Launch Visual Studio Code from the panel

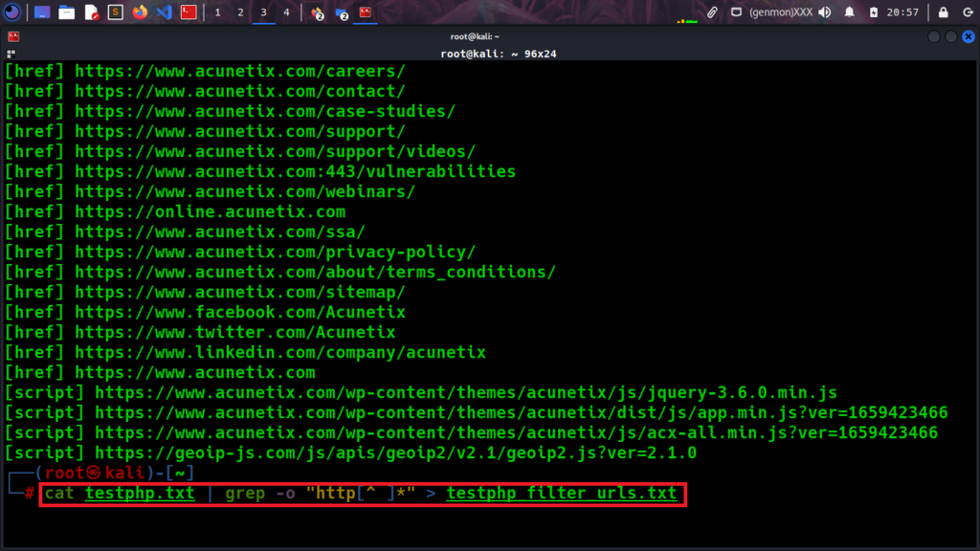coord(164,12)
